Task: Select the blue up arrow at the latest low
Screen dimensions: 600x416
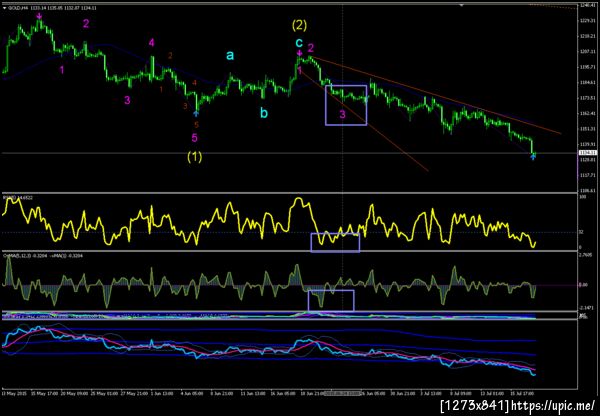Action: click(x=533, y=157)
